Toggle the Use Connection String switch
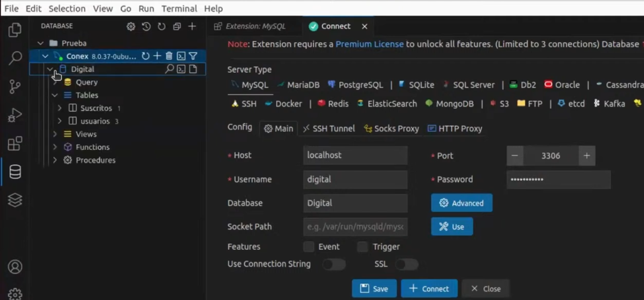 tap(334, 264)
